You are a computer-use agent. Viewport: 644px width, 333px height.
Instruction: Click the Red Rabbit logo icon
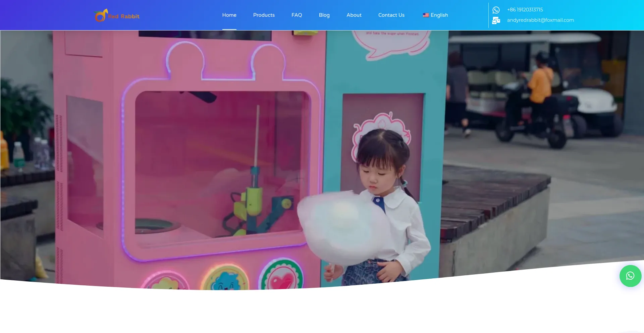pos(101,15)
